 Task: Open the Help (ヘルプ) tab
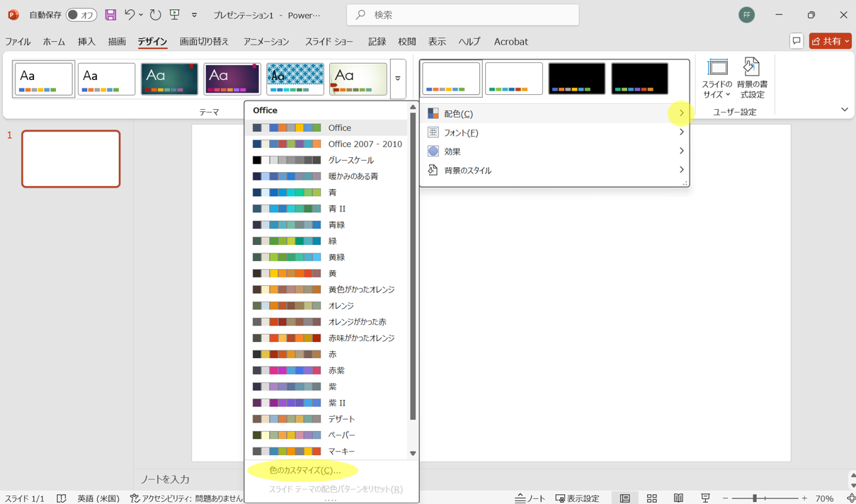click(469, 42)
